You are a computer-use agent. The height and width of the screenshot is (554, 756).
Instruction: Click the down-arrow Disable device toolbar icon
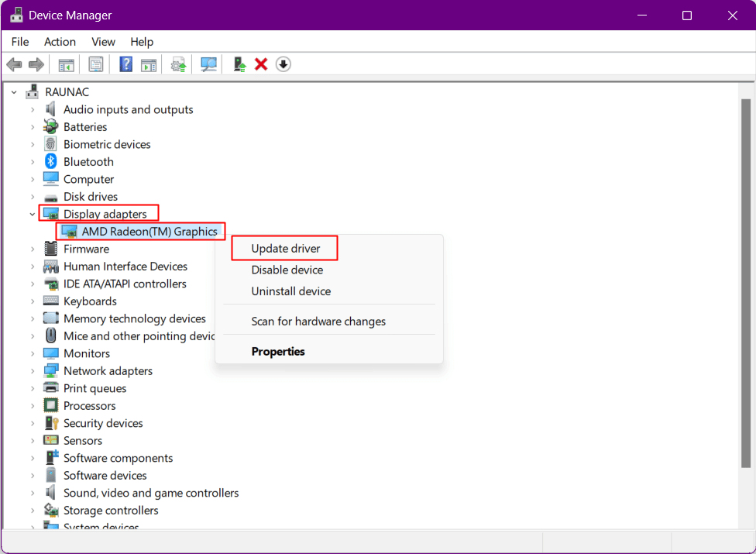tap(283, 64)
